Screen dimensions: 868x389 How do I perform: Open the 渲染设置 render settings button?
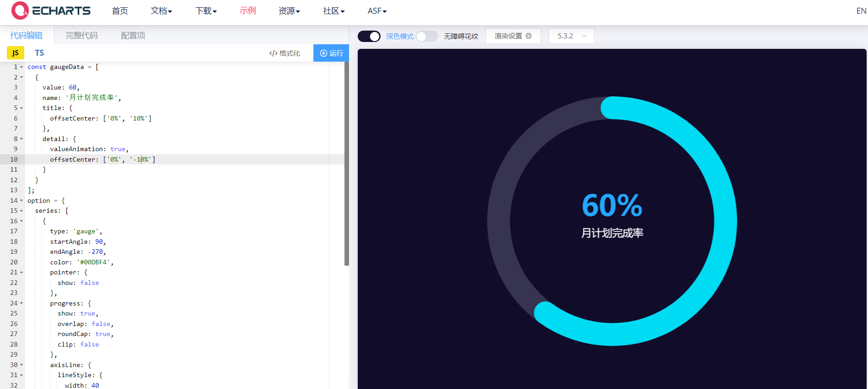[513, 36]
